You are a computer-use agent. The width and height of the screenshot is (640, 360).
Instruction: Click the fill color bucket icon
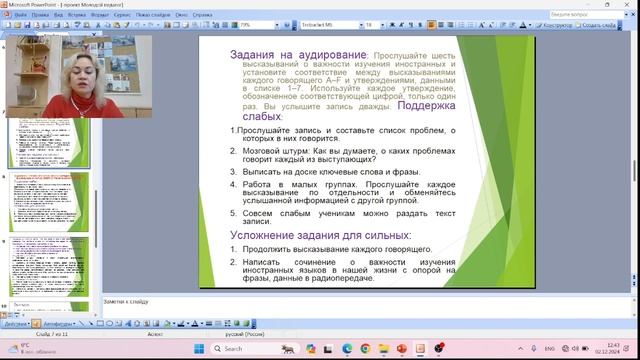[x=167, y=324]
